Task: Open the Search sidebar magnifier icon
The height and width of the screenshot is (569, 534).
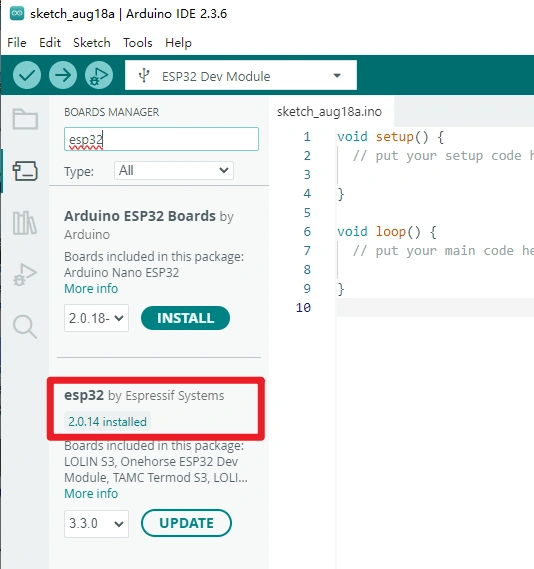Action: [x=25, y=327]
